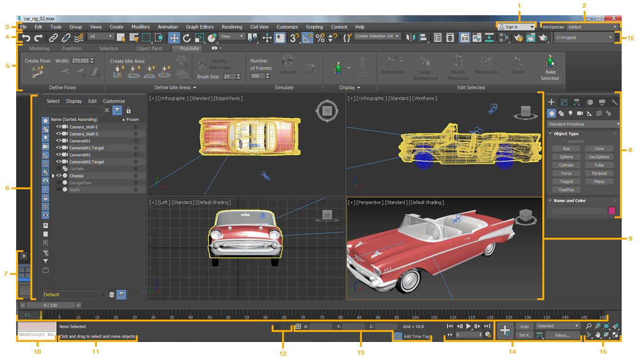
Task: Open the C:\Project1 project path dropdown
Action: (584, 37)
